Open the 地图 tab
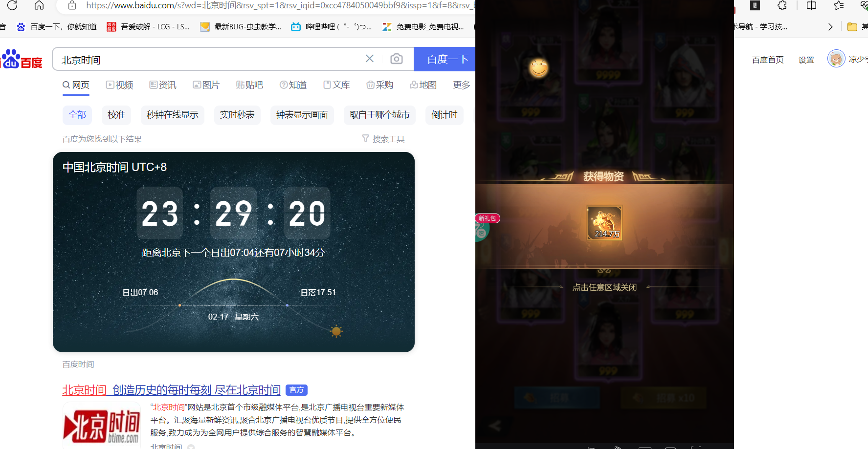This screenshot has width=868, height=449. (423, 85)
